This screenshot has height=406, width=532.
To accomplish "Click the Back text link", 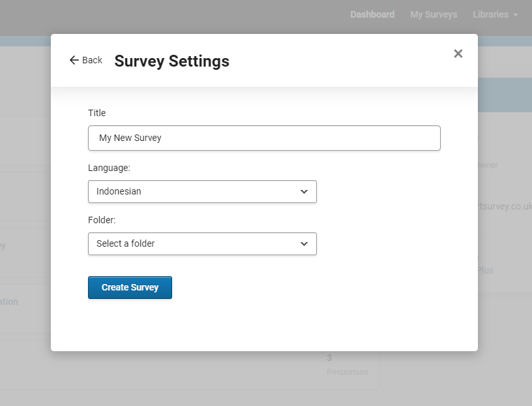I will coord(92,60).
